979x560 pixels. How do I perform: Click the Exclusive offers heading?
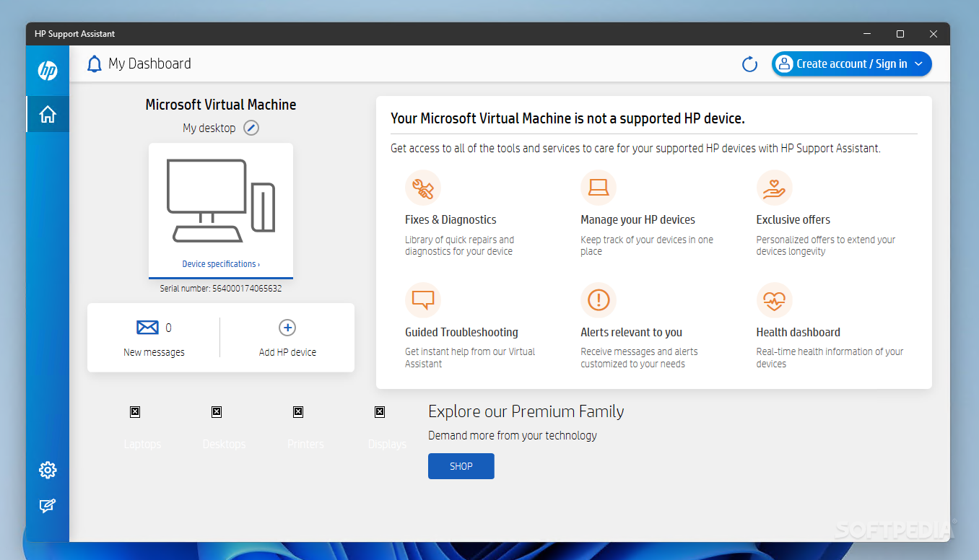(x=793, y=219)
